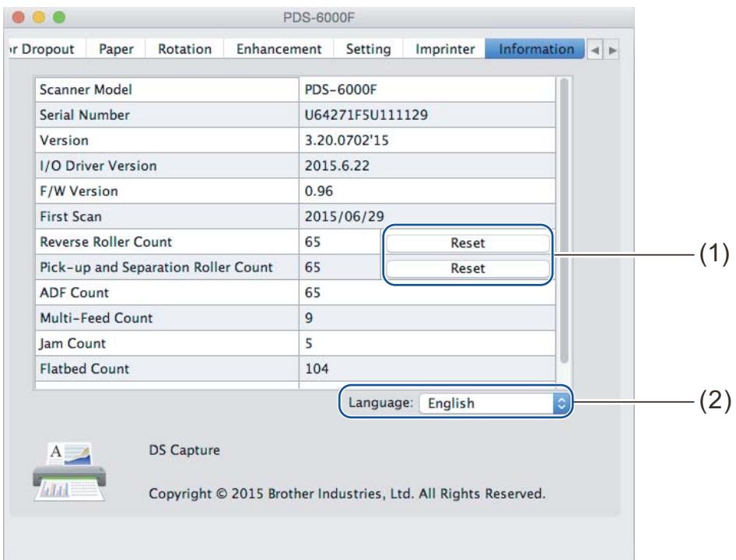This screenshot has height=560, width=736.
Task: Click serial number U64271F5U111129
Action: point(366,115)
